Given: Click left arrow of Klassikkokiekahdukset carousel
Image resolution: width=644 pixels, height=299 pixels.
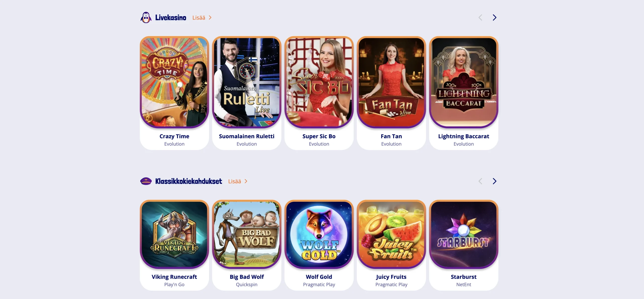Looking at the screenshot, I should (480, 181).
